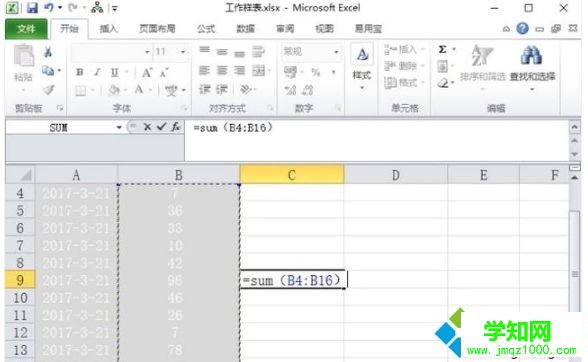Click the Undo arrow icon
Screen dimensions: 588x362
49,8
